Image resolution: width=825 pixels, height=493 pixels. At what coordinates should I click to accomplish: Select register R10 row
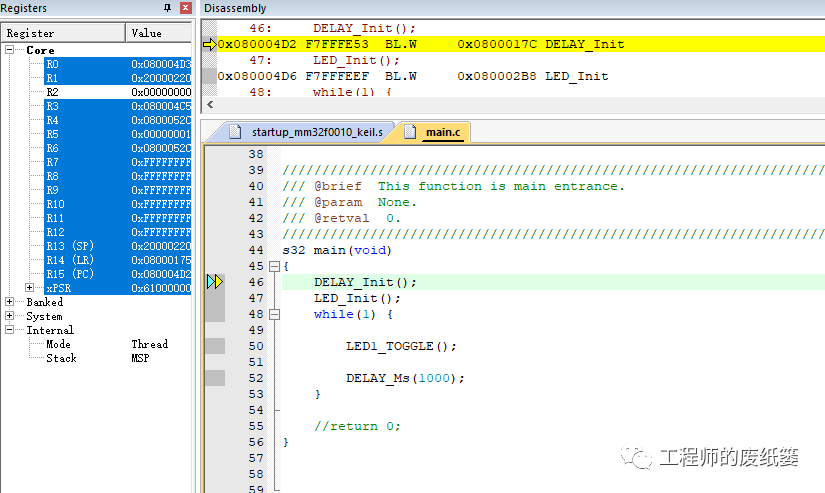[117, 204]
